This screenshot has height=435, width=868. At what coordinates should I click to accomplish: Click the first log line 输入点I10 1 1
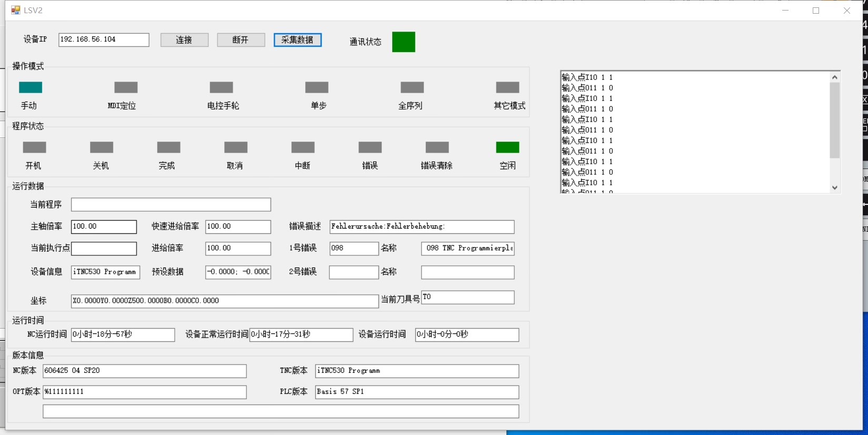(587, 77)
